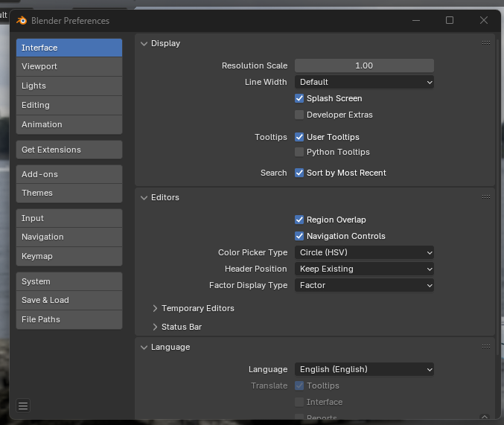Collapse the Editors panel arrow
Screen dimensions: 504x425
pyautogui.click(x=144, y=198)
